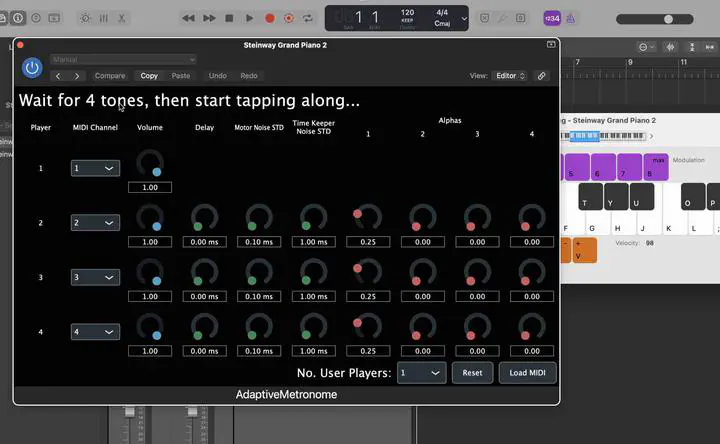Go to the next preset arrow
The width and height of the screenshot is (720, 444).
tap(77, 76)
